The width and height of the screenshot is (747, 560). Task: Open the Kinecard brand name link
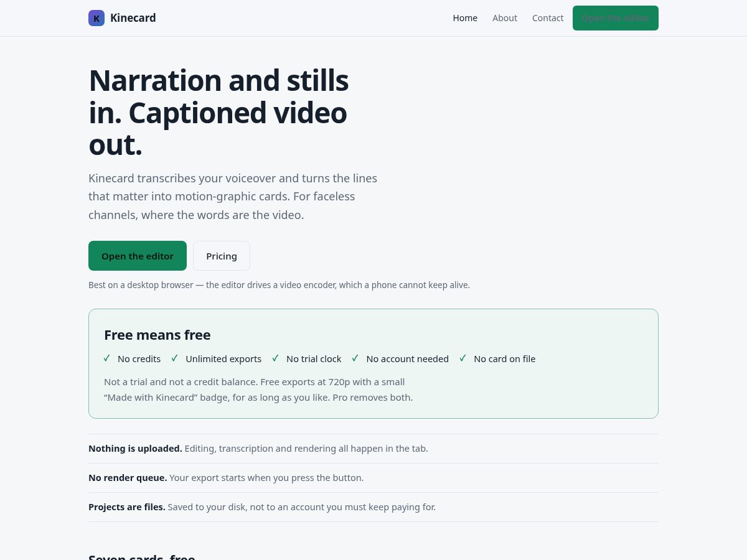[133, 18]
